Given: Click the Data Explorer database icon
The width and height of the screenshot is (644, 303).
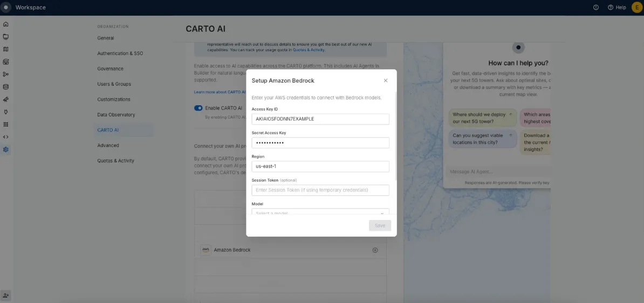Looking at the screenshot, I should click(x=6, y=87).
